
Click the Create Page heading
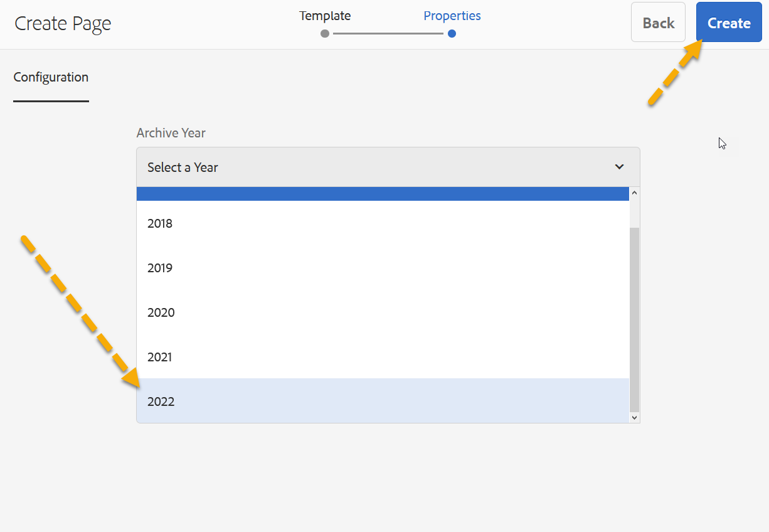[x=63, y=24]
